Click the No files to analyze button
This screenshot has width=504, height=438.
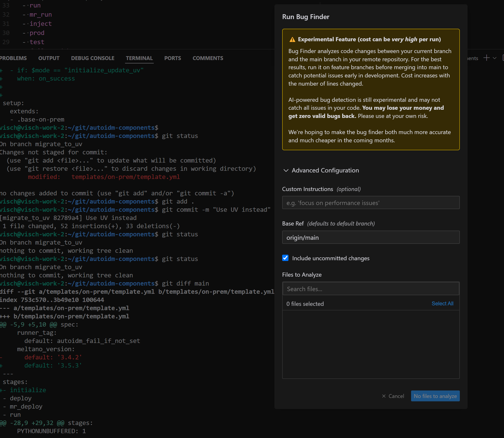[435, 396]
